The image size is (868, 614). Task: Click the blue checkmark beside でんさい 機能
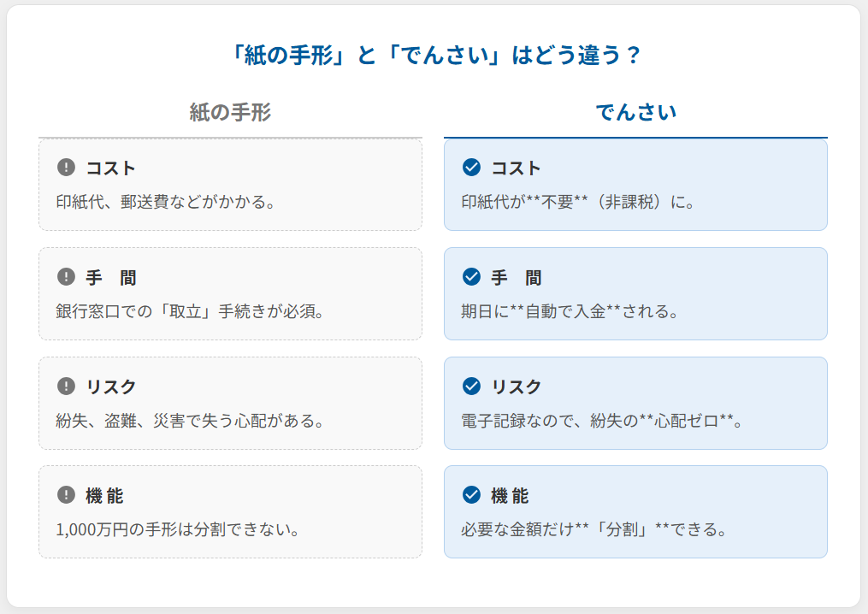pyautogui.click(x=471, y=494)
